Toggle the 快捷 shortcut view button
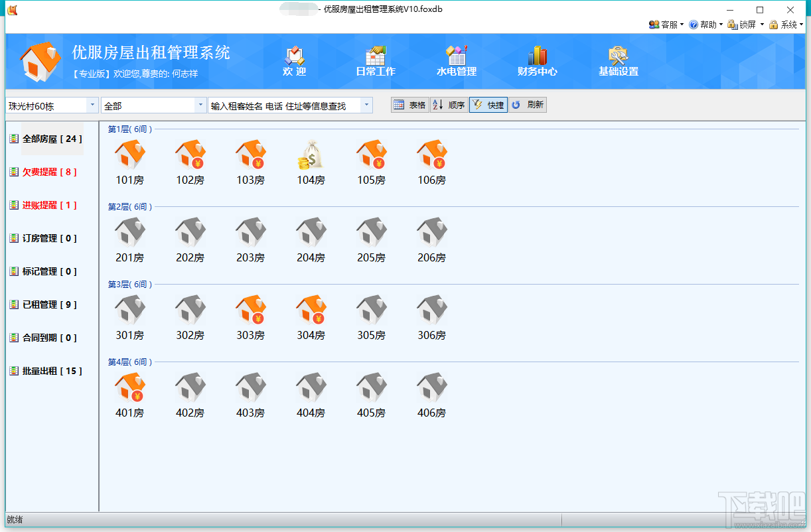This screenshot has height=532, width=811. click(x=488, y=105)
